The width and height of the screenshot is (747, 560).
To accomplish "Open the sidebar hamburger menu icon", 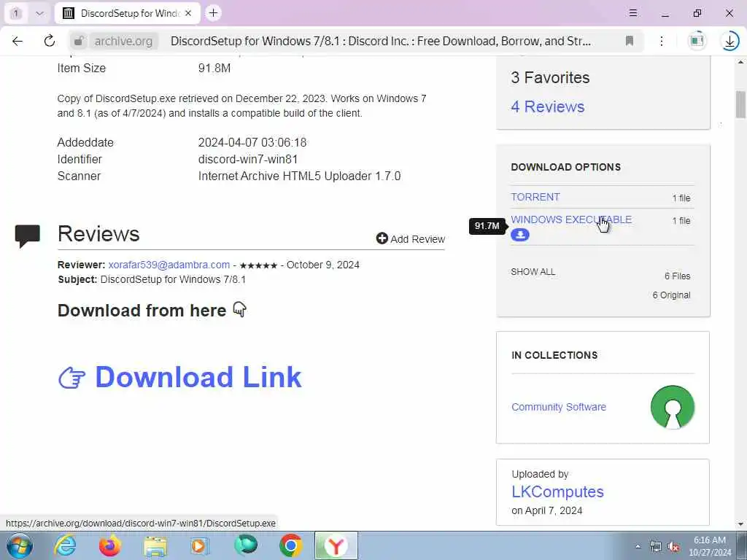I will 633,13.
